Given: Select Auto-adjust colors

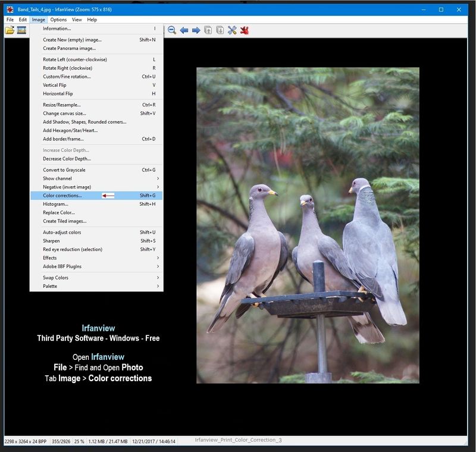Looking at the screenshot, I should (62, 233).
